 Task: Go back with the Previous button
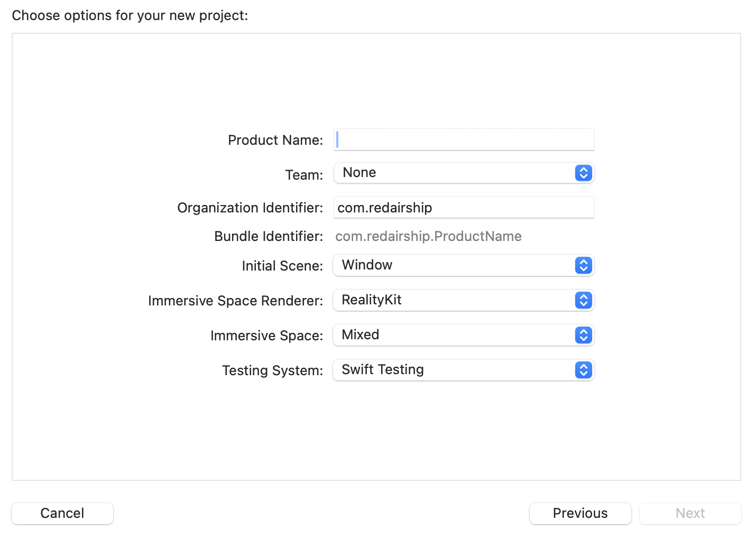pos(580,513)
